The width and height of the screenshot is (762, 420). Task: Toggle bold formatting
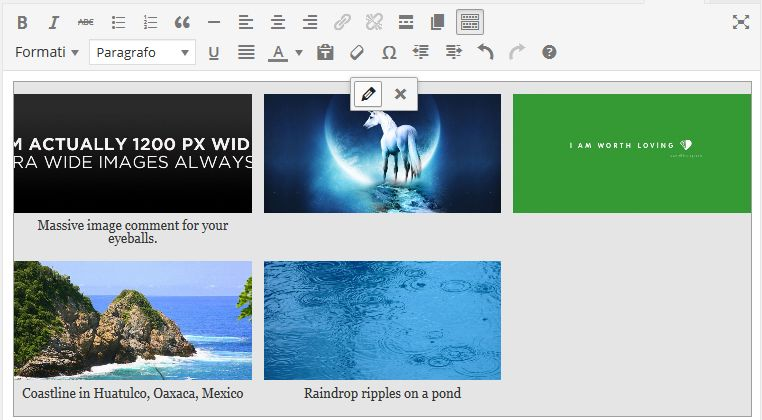click(x=22, y=22)
